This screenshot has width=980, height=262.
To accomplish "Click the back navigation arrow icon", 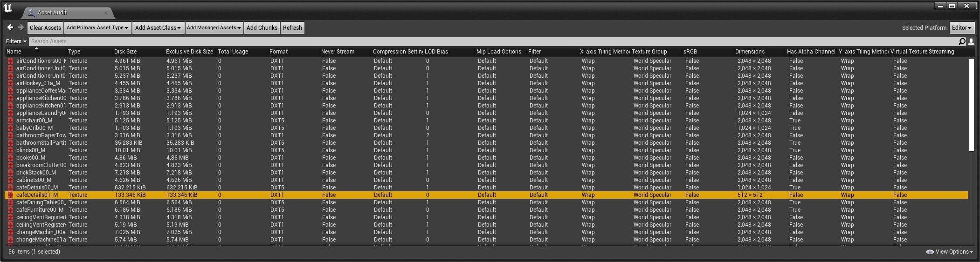I will coord(10,27).
